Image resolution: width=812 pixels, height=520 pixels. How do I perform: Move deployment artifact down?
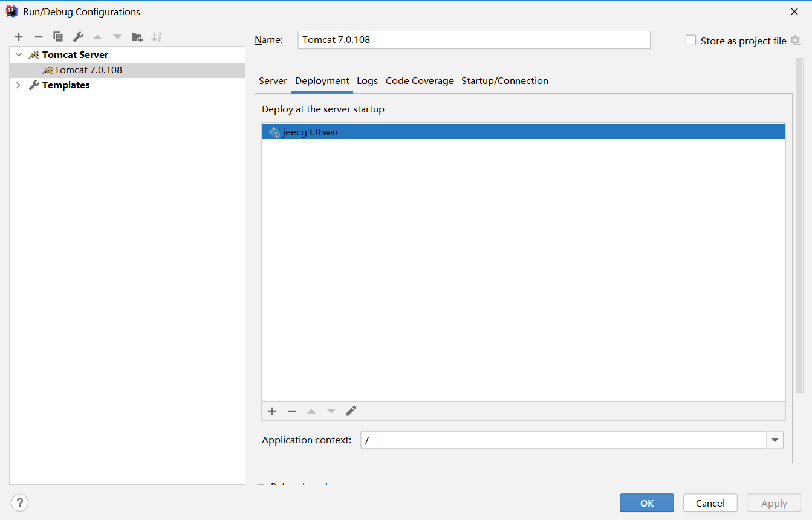click(331, 411)
